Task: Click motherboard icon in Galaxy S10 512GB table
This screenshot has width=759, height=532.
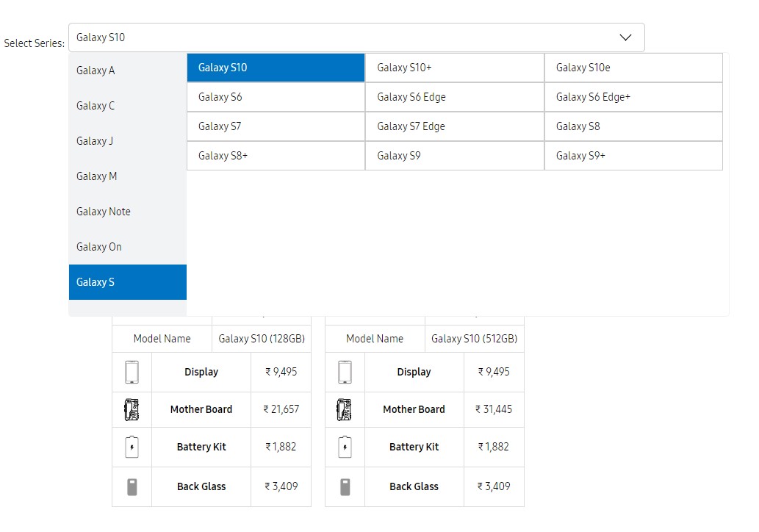Action: coord(345,409)
